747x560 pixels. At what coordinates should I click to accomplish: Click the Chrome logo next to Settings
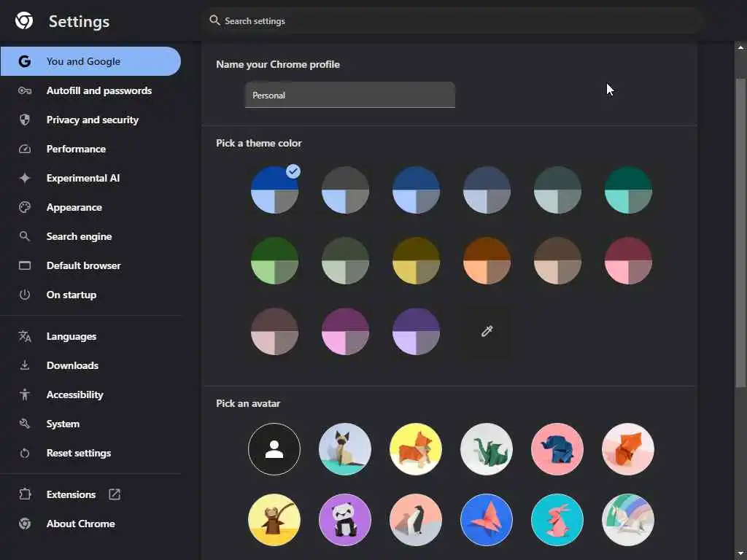(x=24, y=21)
